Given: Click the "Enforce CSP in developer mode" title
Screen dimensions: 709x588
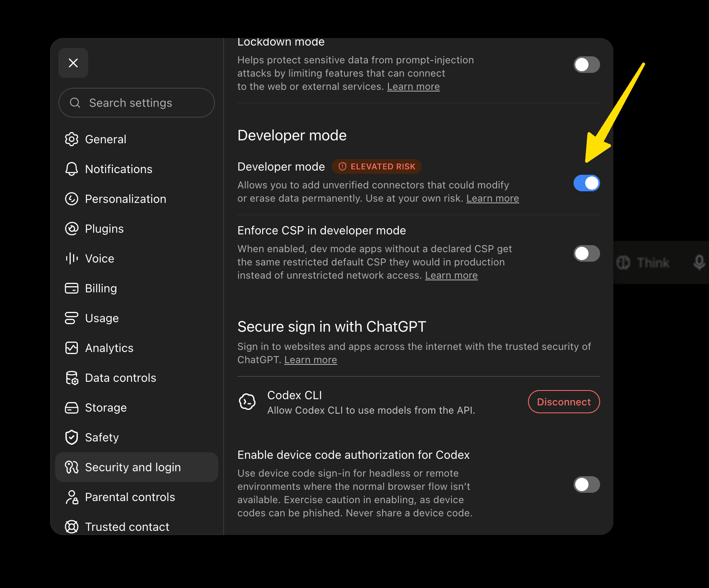Looking at the screenshot, I should tap(322, 230).
